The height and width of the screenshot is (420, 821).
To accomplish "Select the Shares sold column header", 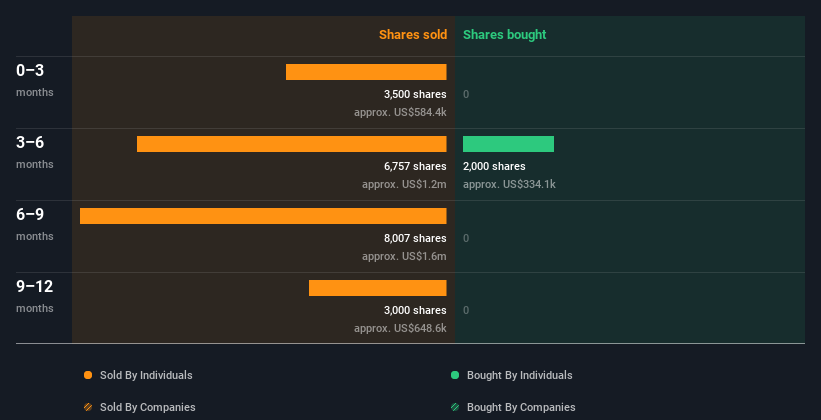I will (x=412, y=35).
